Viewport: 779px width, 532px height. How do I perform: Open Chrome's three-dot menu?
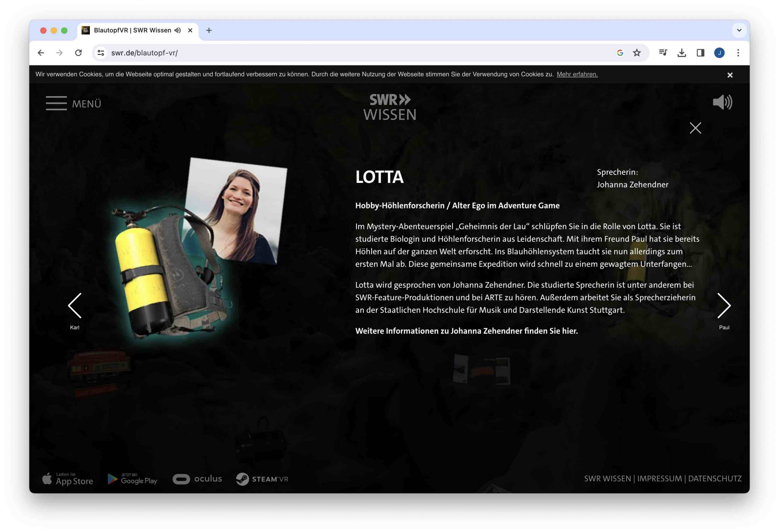pos(738,53)
